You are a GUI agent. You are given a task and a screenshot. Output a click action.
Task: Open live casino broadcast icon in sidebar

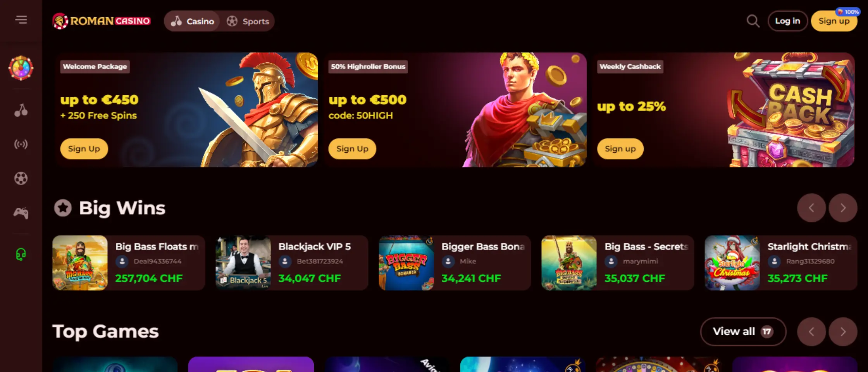21,145
